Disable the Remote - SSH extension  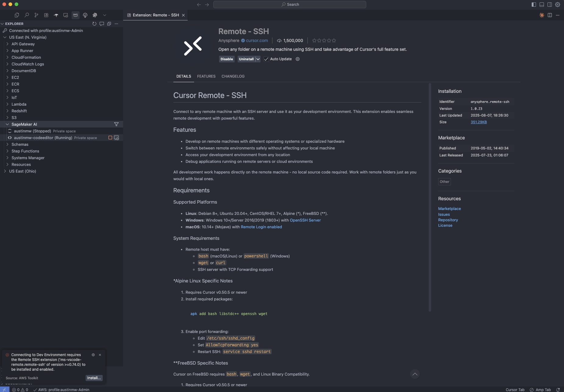point(227,59)
